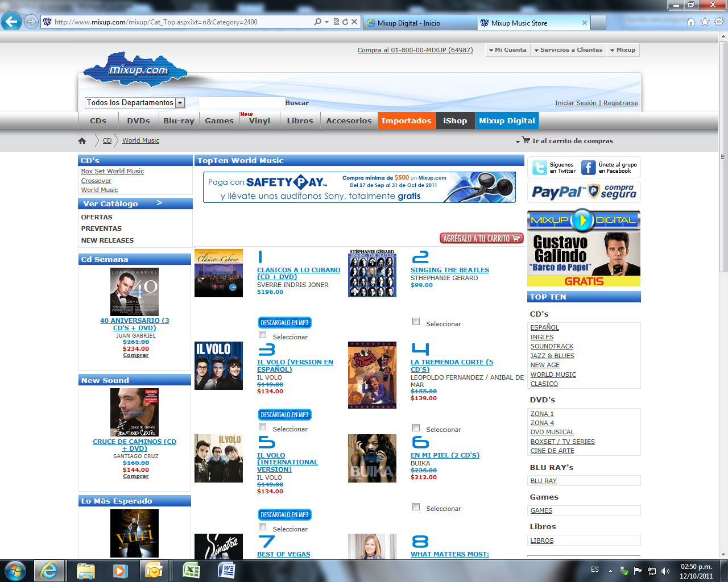The width and height of the screenshot is (728, 582).
Task: Click the Buscar button
Action: (x=297, y=103)
